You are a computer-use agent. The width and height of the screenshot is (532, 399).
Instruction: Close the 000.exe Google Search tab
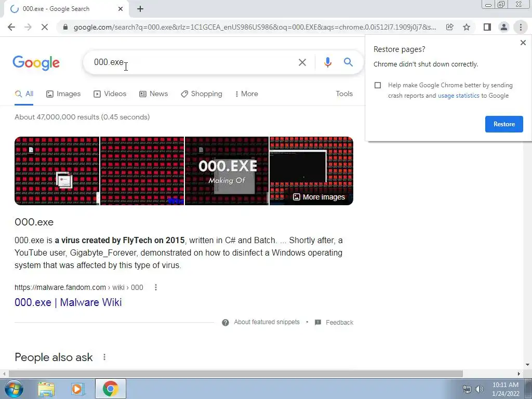(121, 9)
